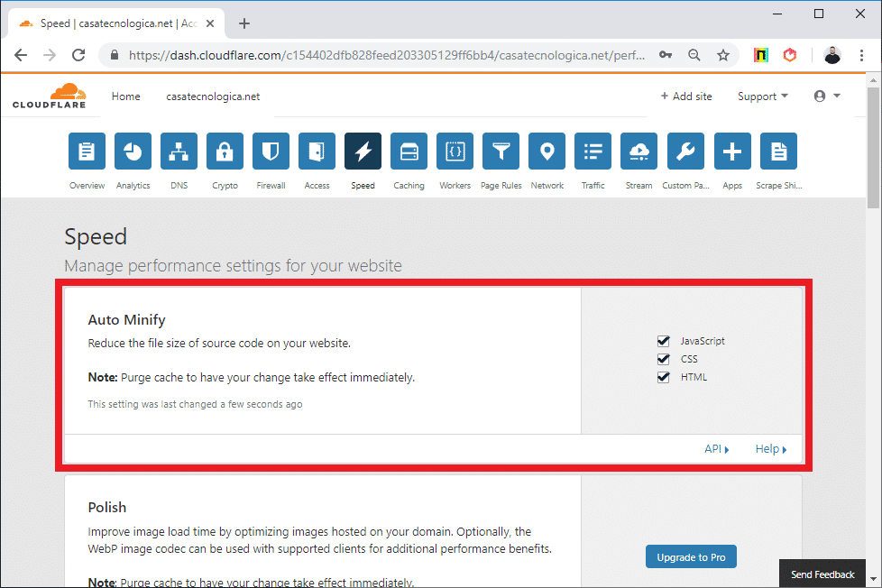Viewport: 882px width, 588px height.
Task: Click the red shield extension icon
Action: pyautogui.click(x=790, y=55)
